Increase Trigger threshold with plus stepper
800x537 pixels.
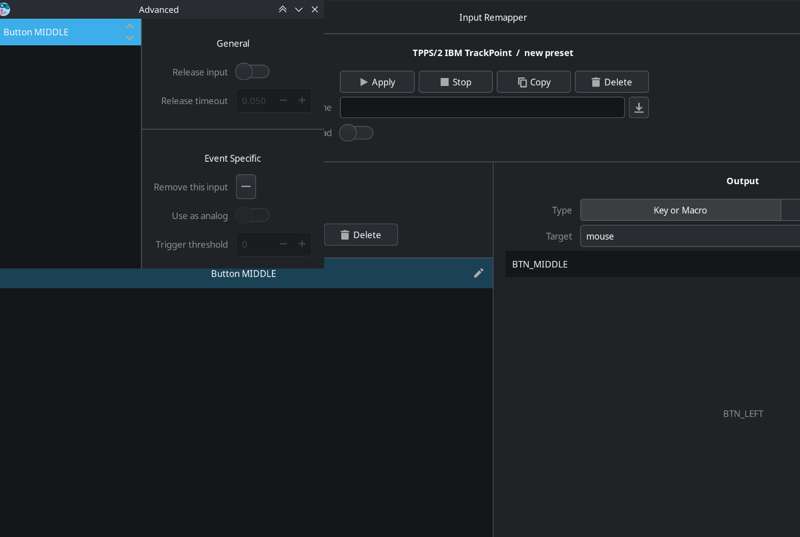click(x=302, y=244)
